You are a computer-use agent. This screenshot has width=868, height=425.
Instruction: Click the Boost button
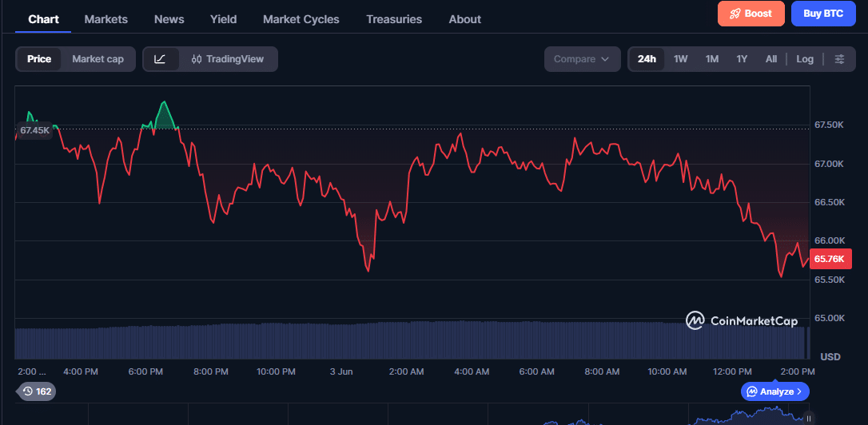coord(751,14)
